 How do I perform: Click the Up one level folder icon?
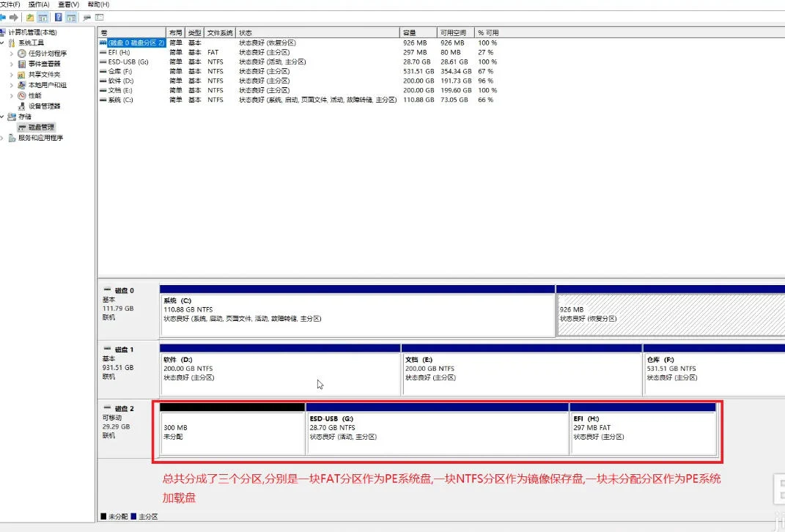pos(30,17)
